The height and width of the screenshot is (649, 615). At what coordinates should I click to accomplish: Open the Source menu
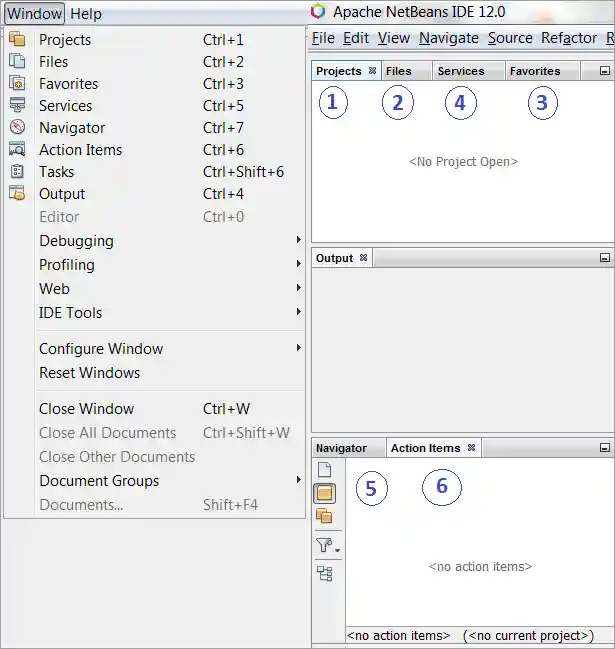510,38
